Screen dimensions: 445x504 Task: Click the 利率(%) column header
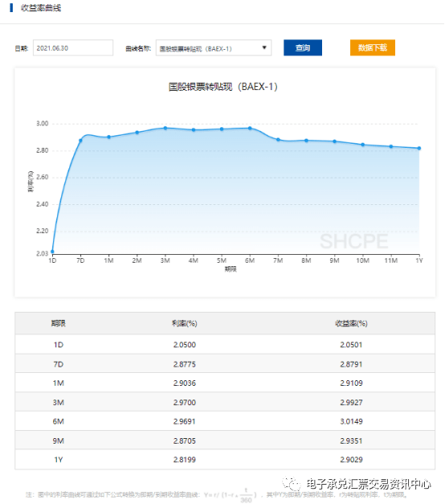[185, 323]
